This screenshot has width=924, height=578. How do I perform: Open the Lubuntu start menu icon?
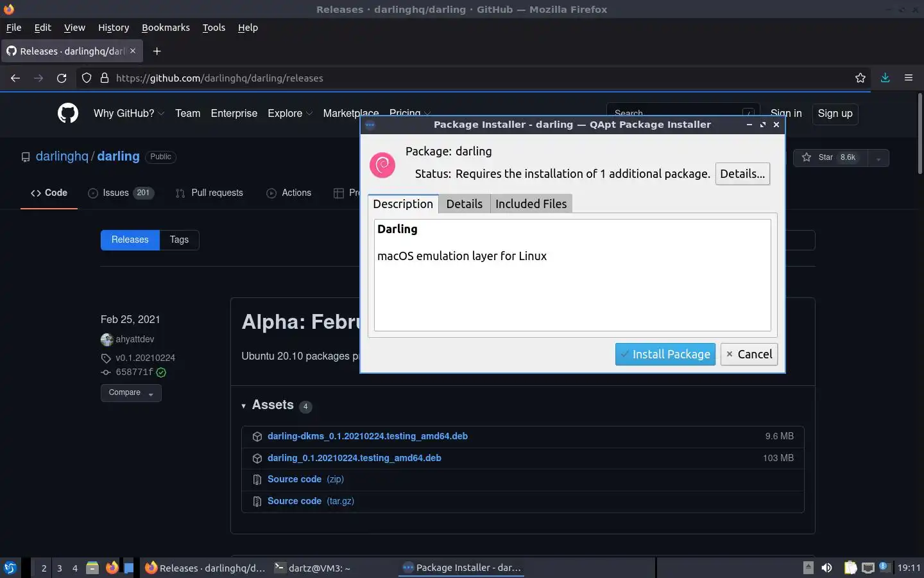(10, 568)
